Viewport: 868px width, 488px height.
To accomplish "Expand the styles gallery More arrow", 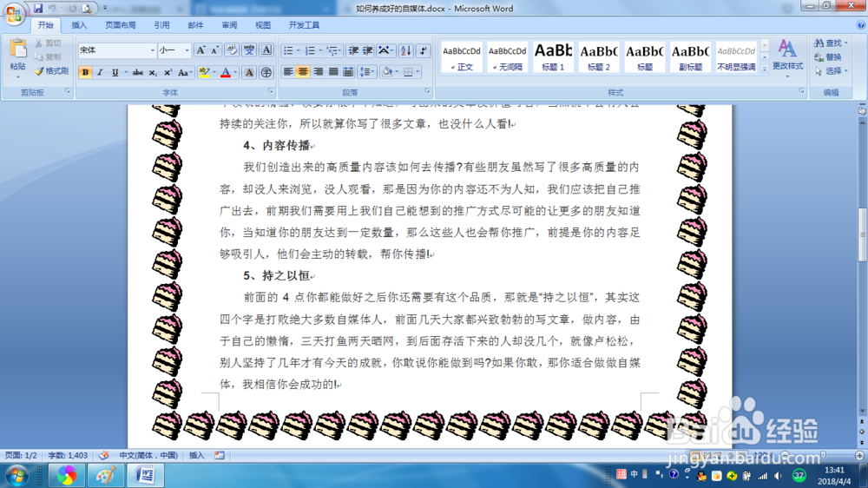I will pyautogui.click(x=765, y=69).
